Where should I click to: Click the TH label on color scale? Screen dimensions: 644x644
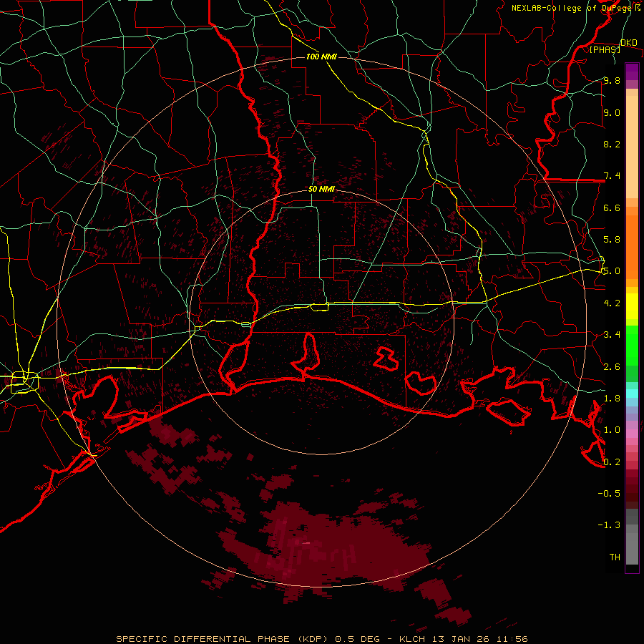pos(615,557)
